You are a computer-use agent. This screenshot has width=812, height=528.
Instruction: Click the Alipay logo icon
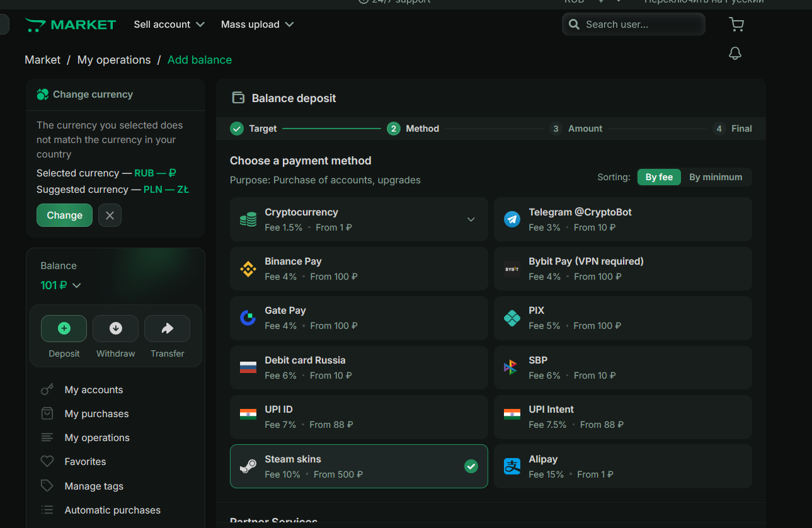(x=512, y=466)
